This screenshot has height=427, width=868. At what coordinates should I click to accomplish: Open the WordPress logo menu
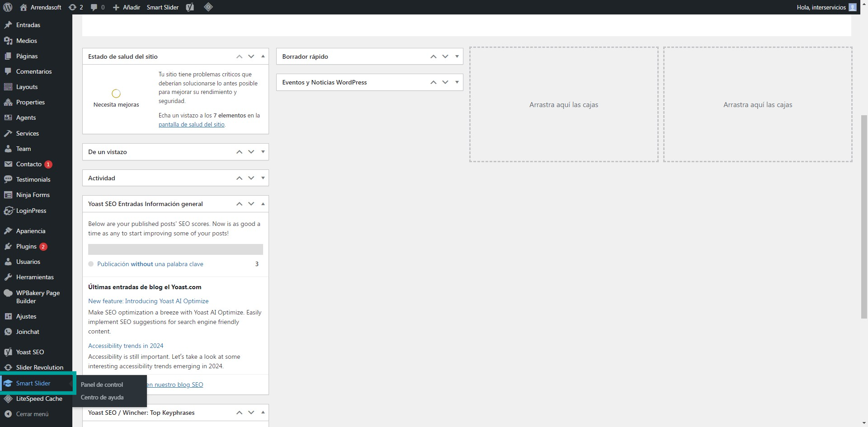(8, 7)
